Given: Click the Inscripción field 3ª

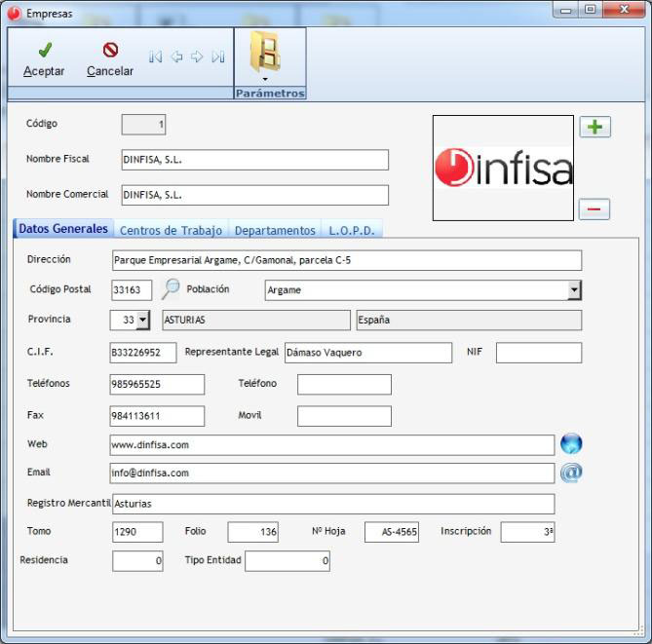Looking at the screenshot, I should [x=527, y=532].
